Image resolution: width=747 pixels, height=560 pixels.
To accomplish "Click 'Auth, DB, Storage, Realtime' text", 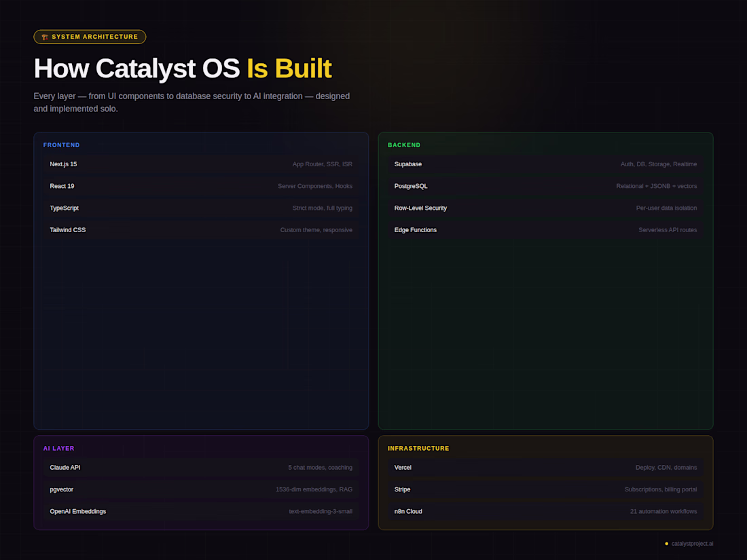I will (659, 164).
